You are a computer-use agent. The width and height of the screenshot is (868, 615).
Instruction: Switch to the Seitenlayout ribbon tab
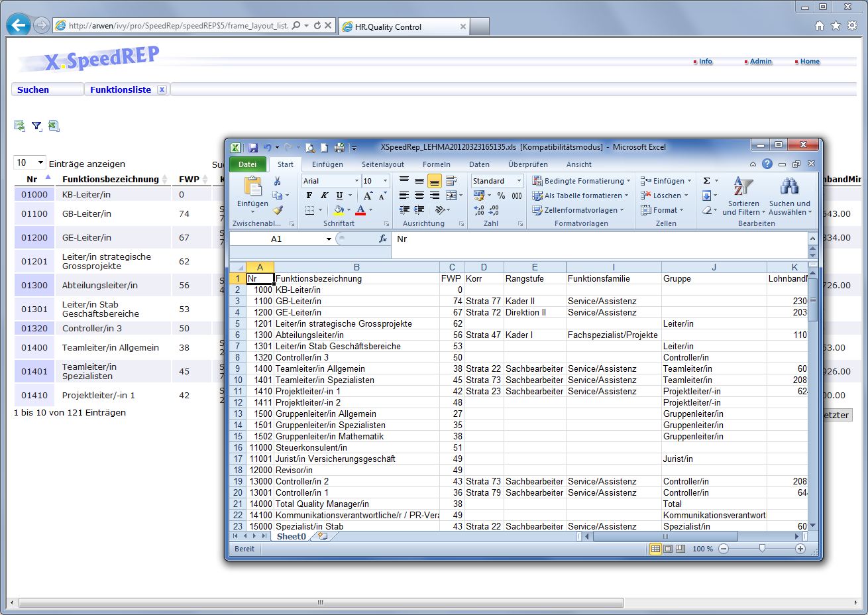click(382, 164)
